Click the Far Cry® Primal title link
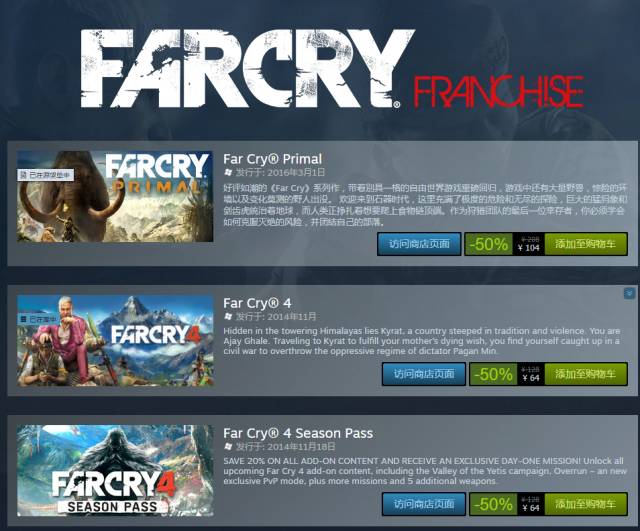 pyautogui.click(x=272, y=159)
